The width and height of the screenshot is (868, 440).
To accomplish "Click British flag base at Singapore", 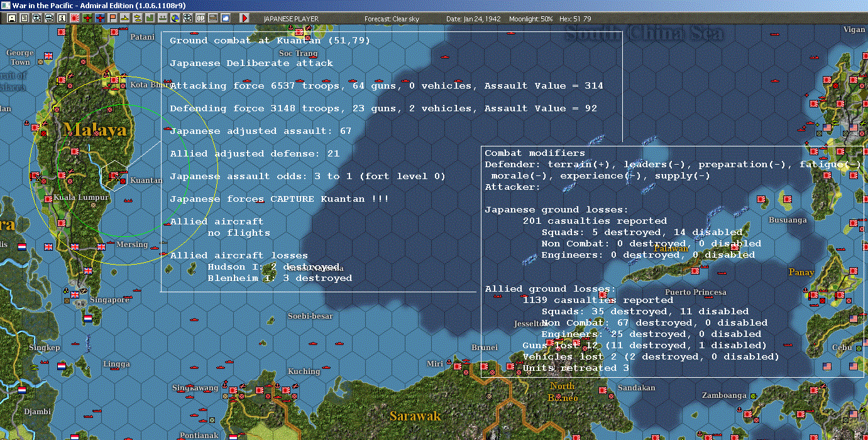I will tap(75, 294).
